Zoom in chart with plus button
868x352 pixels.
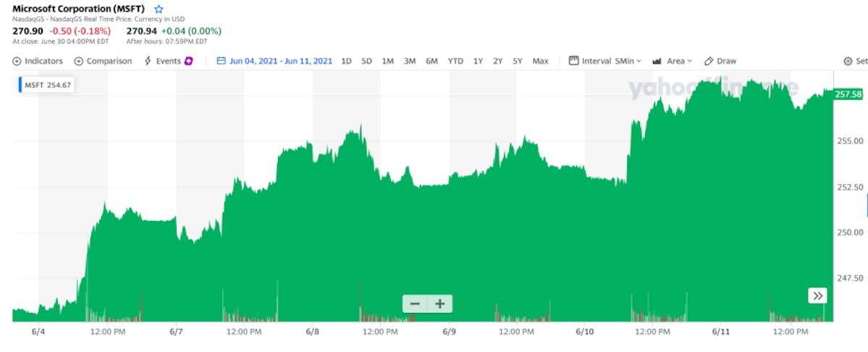tap(440, 304)
